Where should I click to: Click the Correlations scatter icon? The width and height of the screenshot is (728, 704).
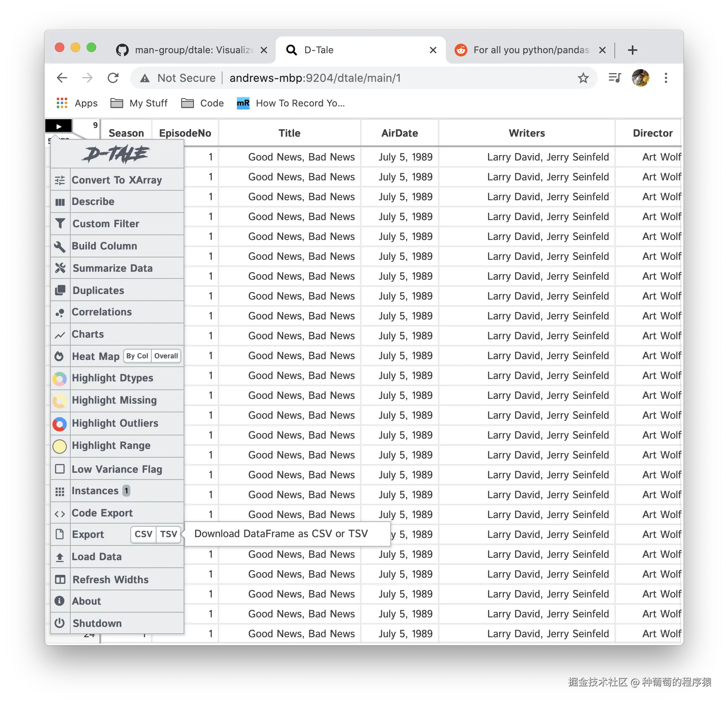[x=60, y=313]
